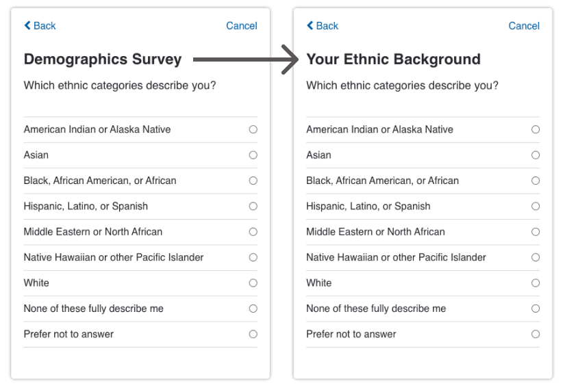Choose Black, African American, or African in Demographics Survey
Viewport: 565px width, 392px height.
click(x=253, y=181)
